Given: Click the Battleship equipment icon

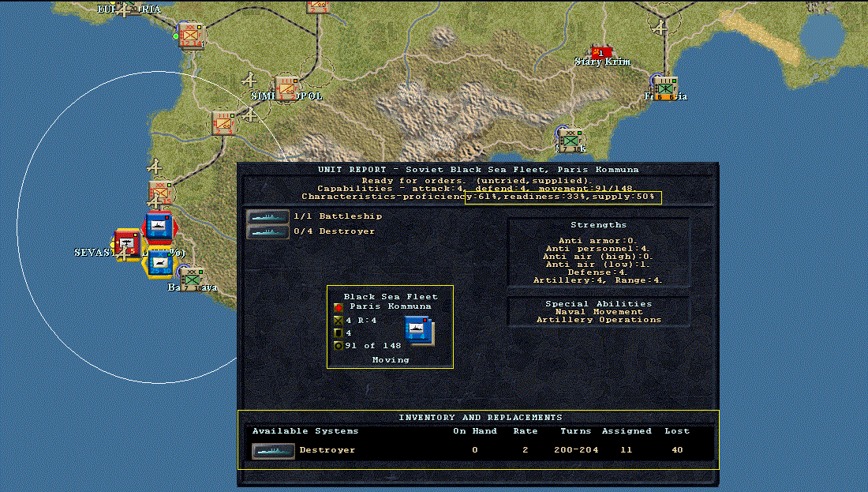Looking at the screenshot, I should click(x=268, y=216).
